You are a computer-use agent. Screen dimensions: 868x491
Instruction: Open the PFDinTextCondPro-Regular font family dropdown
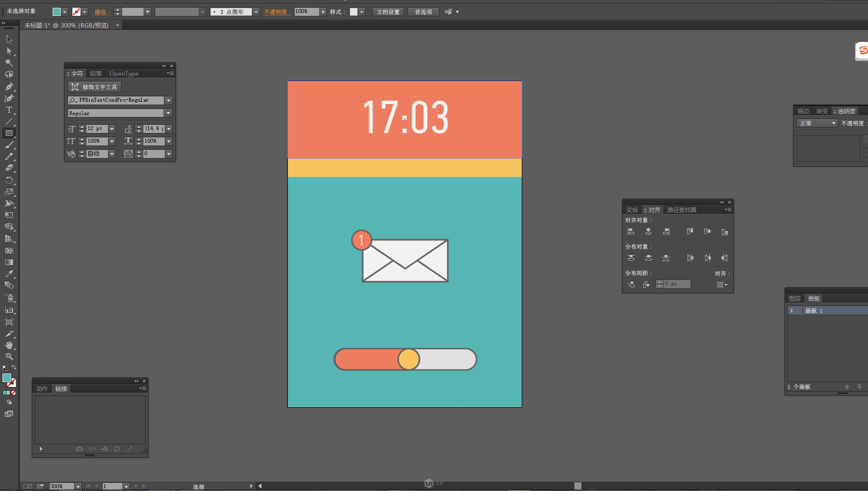pyautogui.click(x=168, y=100)
